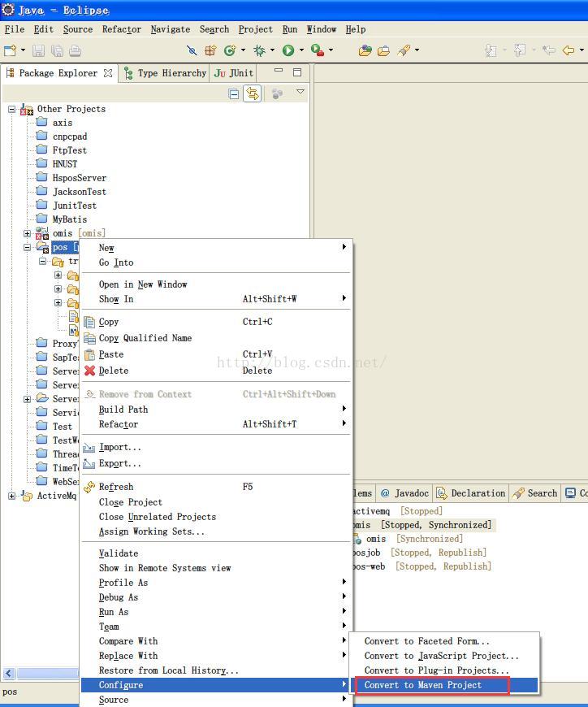The height and width of the screenshot is (707, 588).
Task: Open the Search toolbar dropdown arrow
Action: [417, 50]
